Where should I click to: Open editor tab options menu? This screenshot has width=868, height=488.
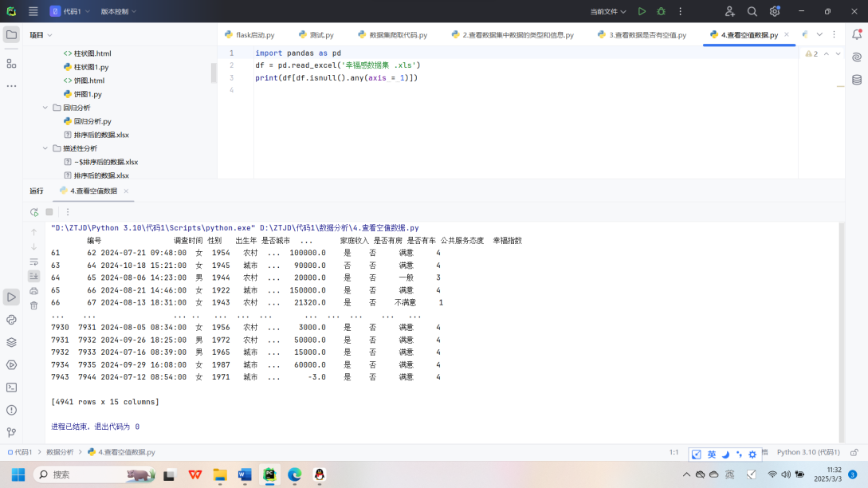(835, 34)
